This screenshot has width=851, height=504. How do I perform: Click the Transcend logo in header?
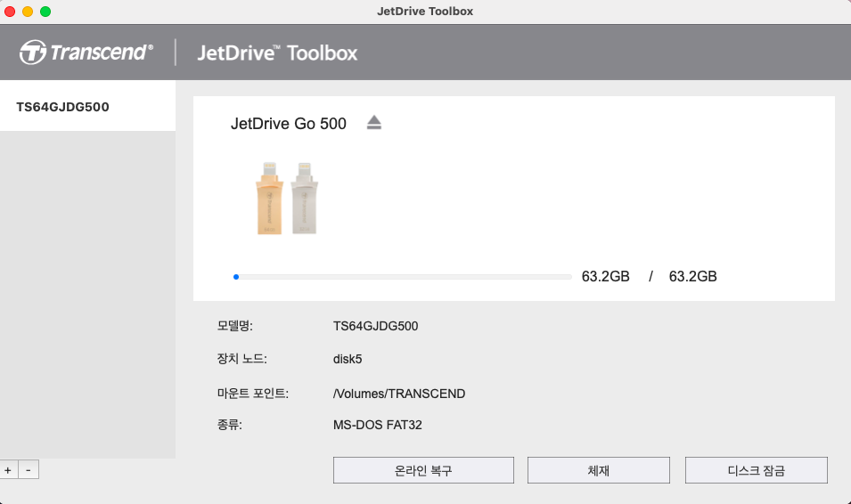click(86, 53)
